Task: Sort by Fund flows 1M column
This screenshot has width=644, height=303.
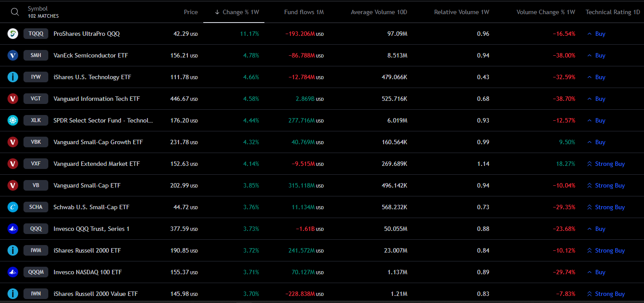Action: [x=304, y=12]
